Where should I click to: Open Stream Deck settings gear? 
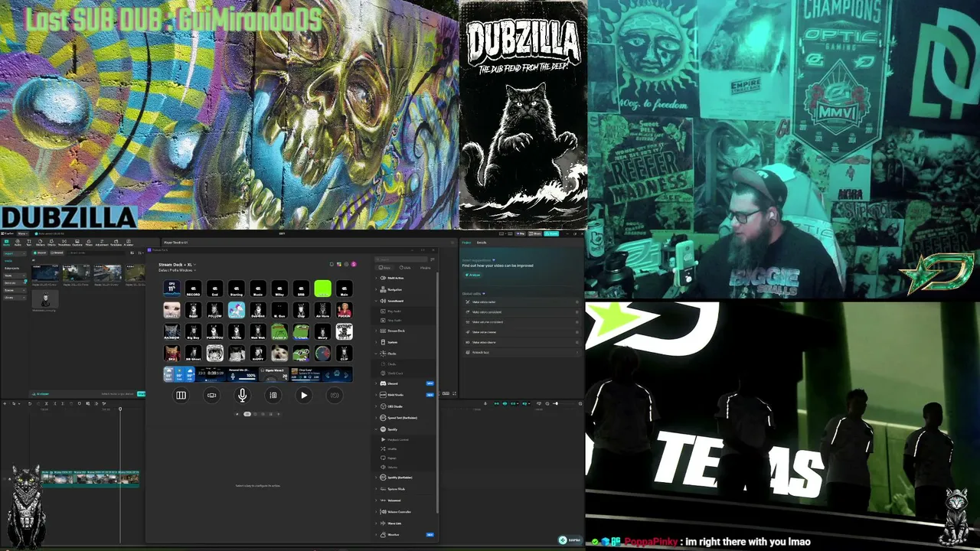pos(346,264)
